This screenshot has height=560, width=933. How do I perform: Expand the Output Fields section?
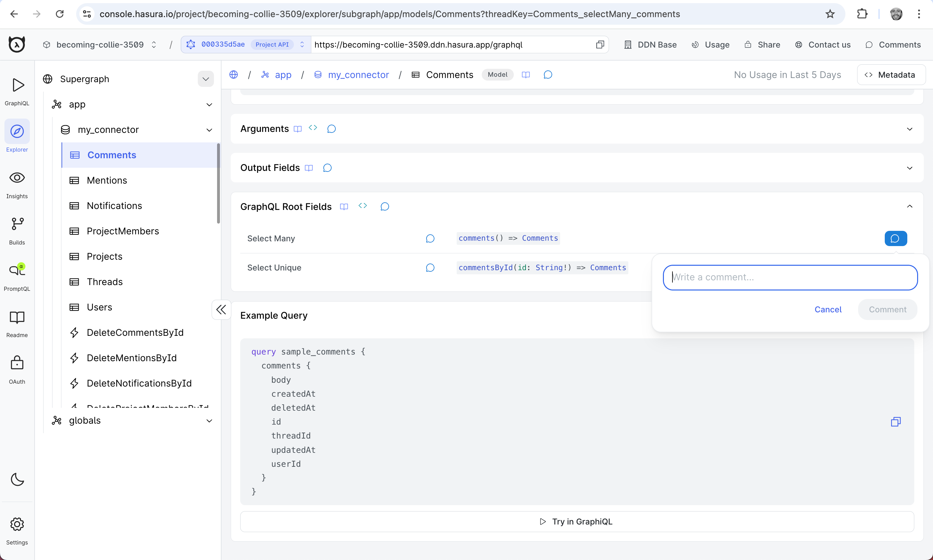tap(910, 167)
